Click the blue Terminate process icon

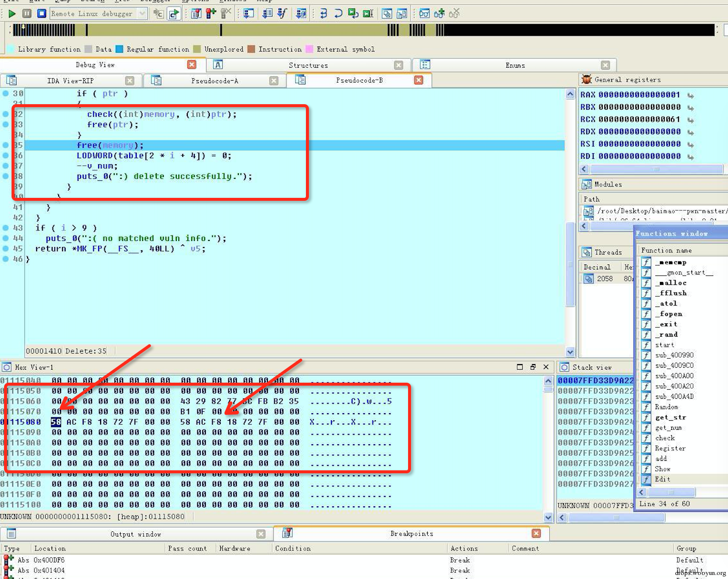(x=42, y=14)
